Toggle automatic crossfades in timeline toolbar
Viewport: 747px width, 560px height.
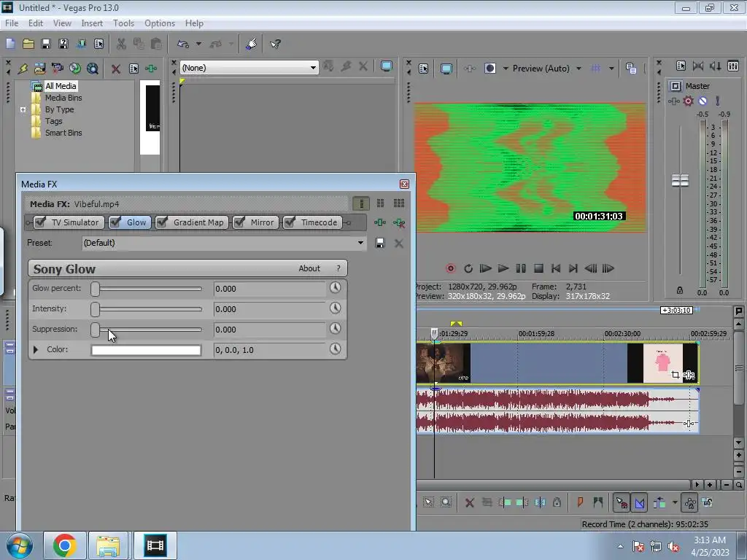(x=639, y=502)
